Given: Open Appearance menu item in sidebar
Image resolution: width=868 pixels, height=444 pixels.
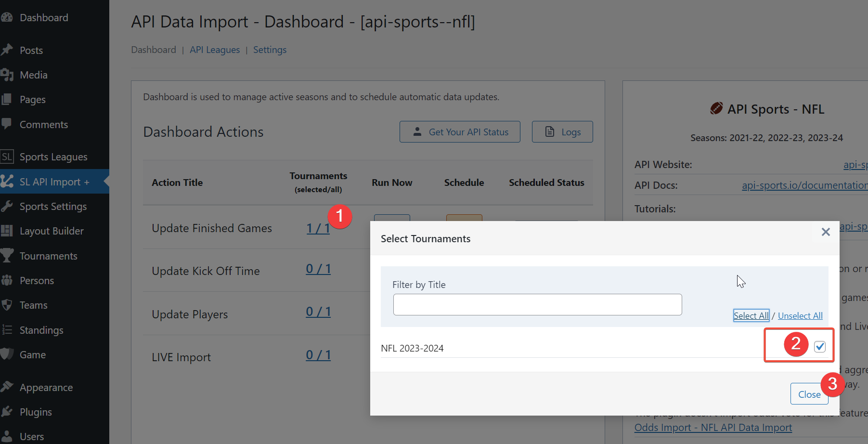Looking at the screenshot, I should click(46, 388).
